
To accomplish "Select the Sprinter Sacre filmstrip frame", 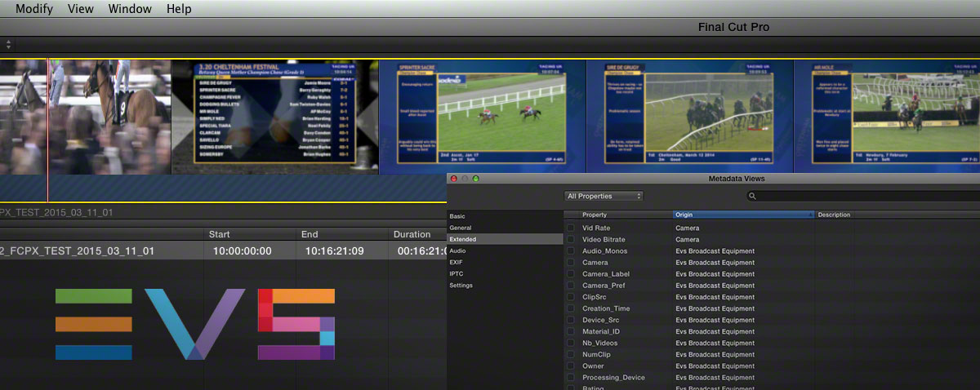I will tap(483, 116).
